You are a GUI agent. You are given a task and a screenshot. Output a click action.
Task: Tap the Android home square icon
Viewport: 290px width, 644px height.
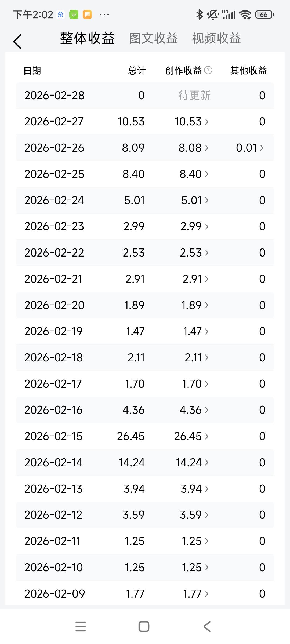144,627
